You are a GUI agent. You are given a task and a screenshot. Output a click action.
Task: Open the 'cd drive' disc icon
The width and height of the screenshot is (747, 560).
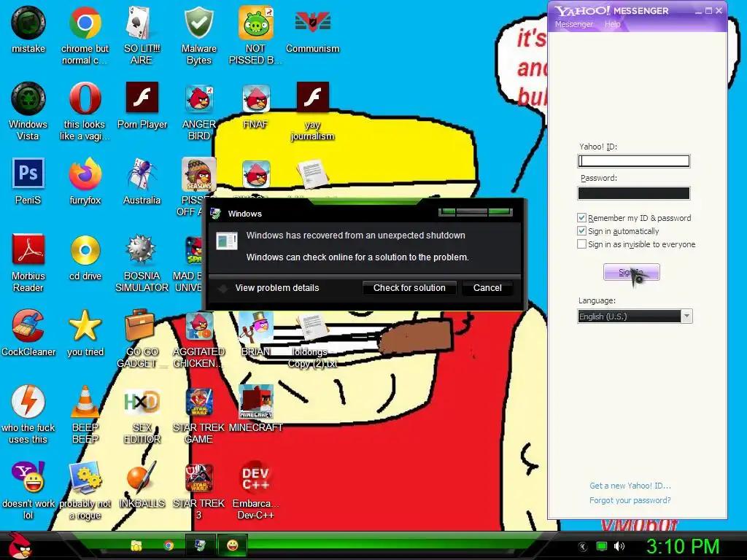pyautogui.click(x=85, y=250)
